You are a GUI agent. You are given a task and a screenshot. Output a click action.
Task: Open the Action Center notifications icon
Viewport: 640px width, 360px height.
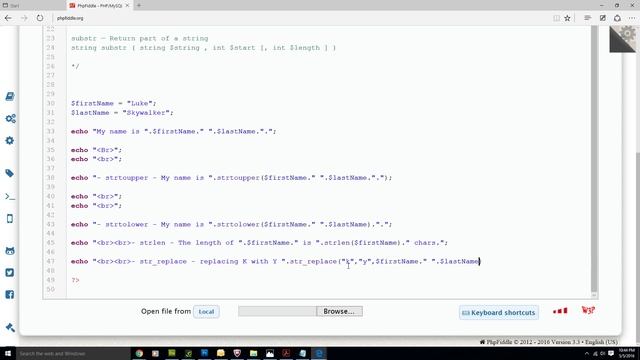[611, 353]
